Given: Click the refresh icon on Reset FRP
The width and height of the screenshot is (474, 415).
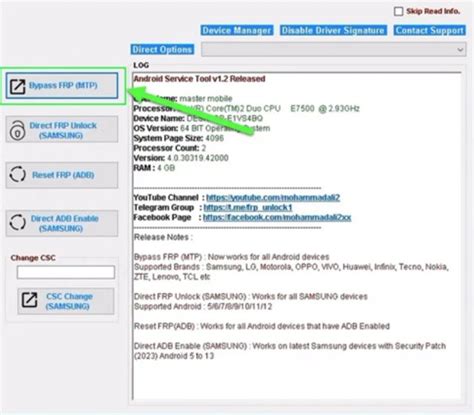Looking at the screenshot, I should point(17,174).
